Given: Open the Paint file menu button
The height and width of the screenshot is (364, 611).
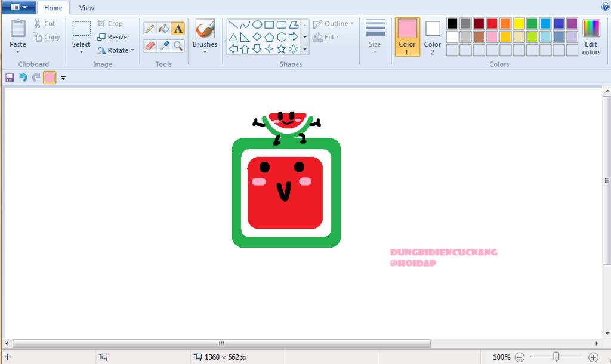Looking at the screenshot, I should tap(18, 7).
